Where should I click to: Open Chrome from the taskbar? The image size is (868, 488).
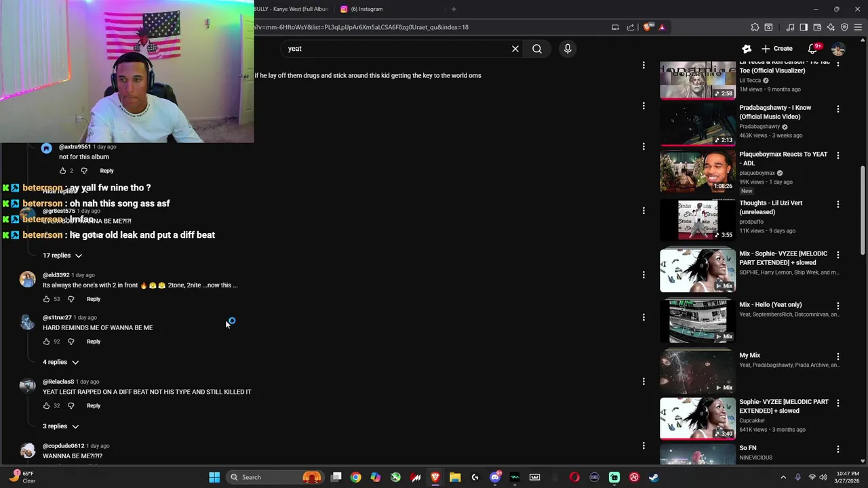pos(355,477)
